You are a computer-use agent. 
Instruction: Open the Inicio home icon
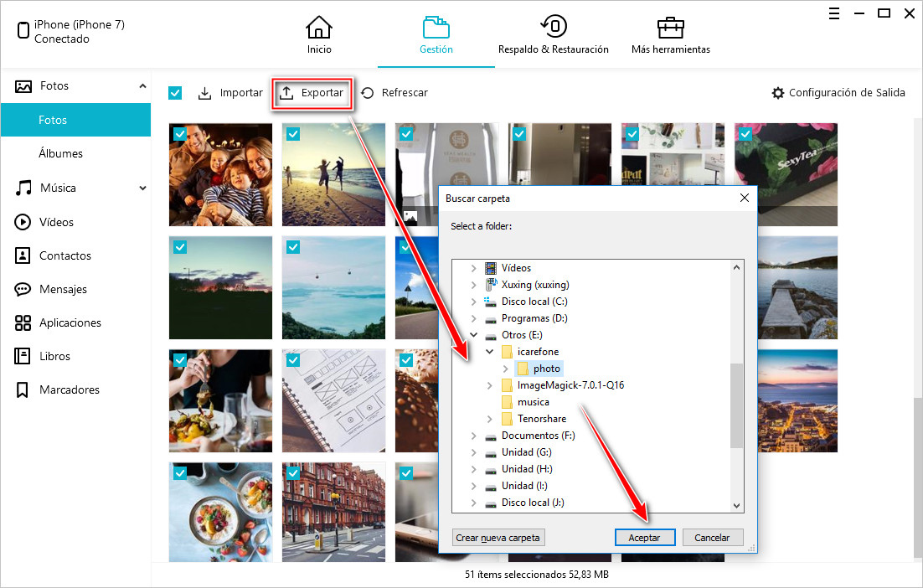coord(318,28)
